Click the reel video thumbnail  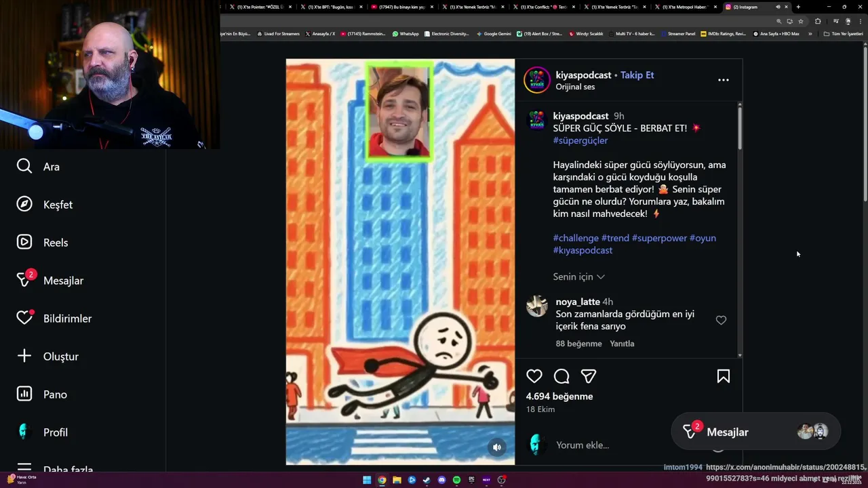point(400,262)
